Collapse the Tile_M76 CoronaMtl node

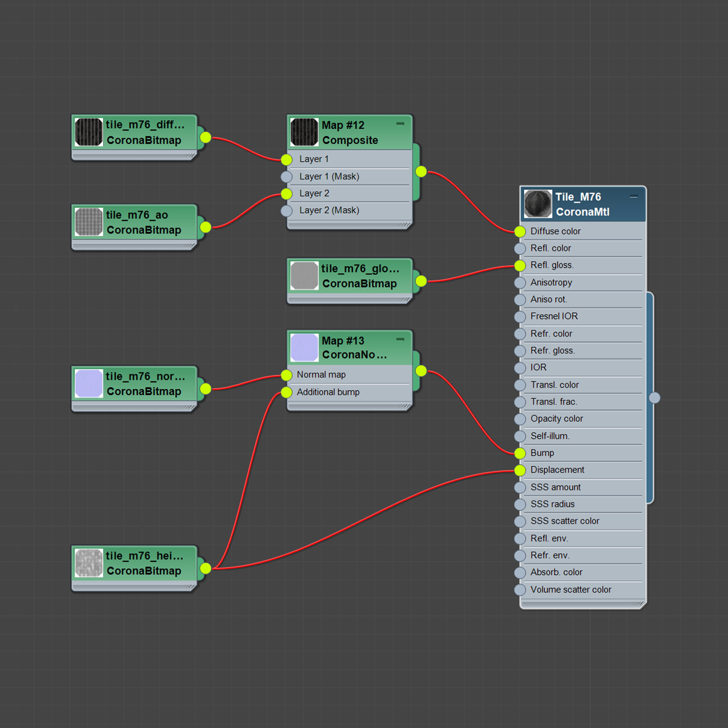tap(634, 197)
